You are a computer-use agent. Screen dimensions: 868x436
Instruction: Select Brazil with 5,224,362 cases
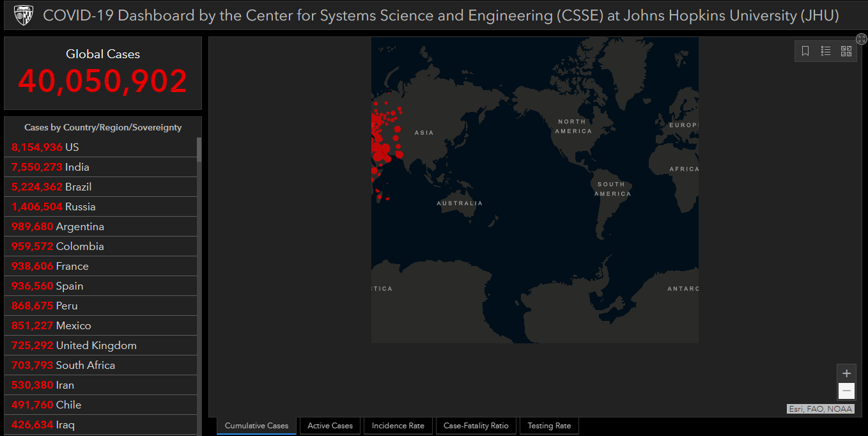[101, 187]
